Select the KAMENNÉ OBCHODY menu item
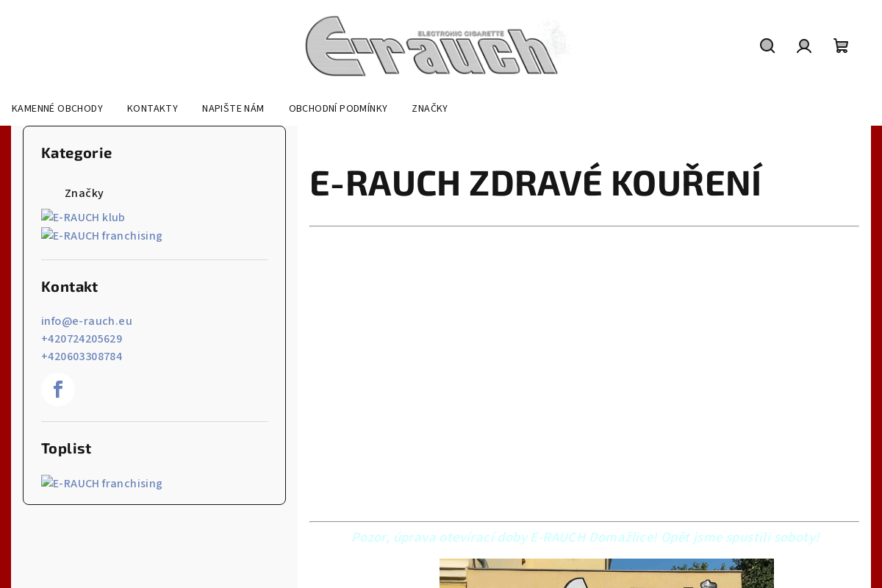Screen dimensions: 882x588 click(x=57, y=107)
